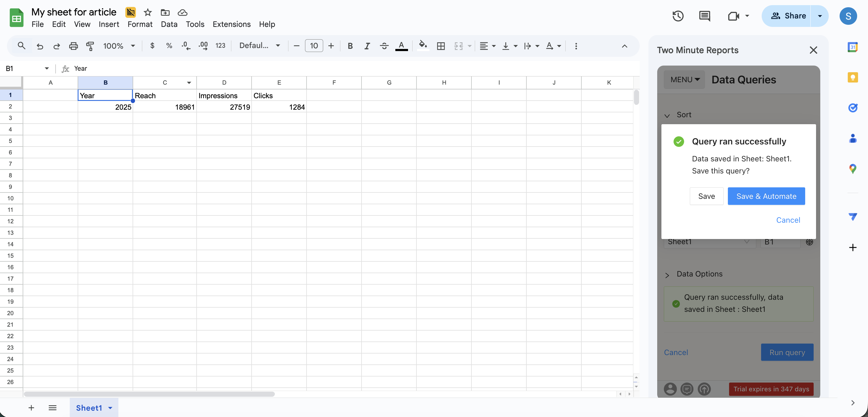Click the paint format icon
868x417 pixels.
(90, 46)
